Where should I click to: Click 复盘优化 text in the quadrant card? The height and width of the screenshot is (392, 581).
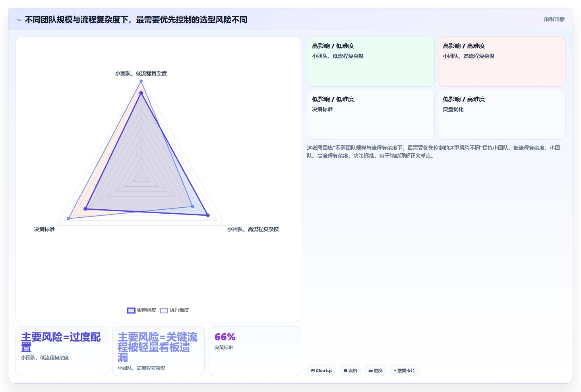453,109
